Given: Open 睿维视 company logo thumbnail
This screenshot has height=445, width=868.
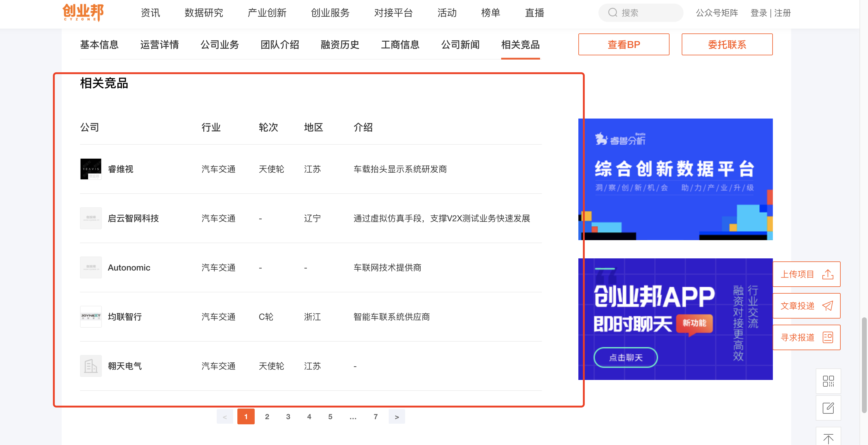Looking at the screenshot, I should click(x=91, y=169).
